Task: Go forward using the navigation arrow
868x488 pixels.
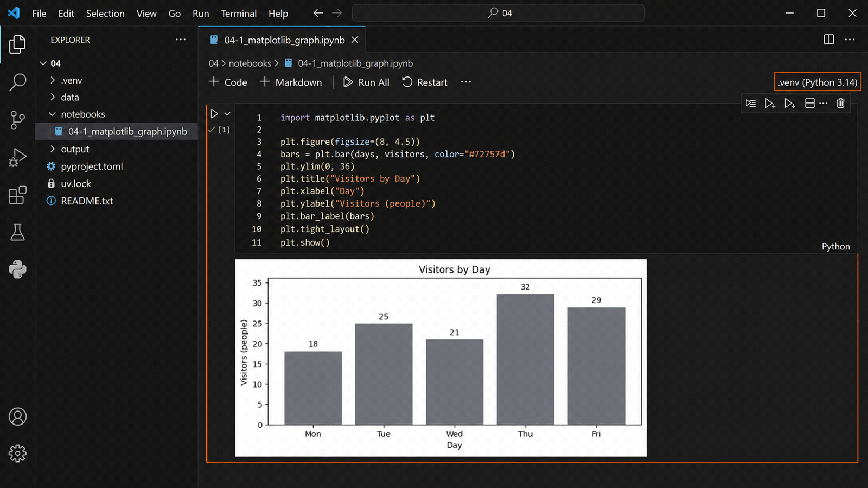Action: click(x=337, y=13)
